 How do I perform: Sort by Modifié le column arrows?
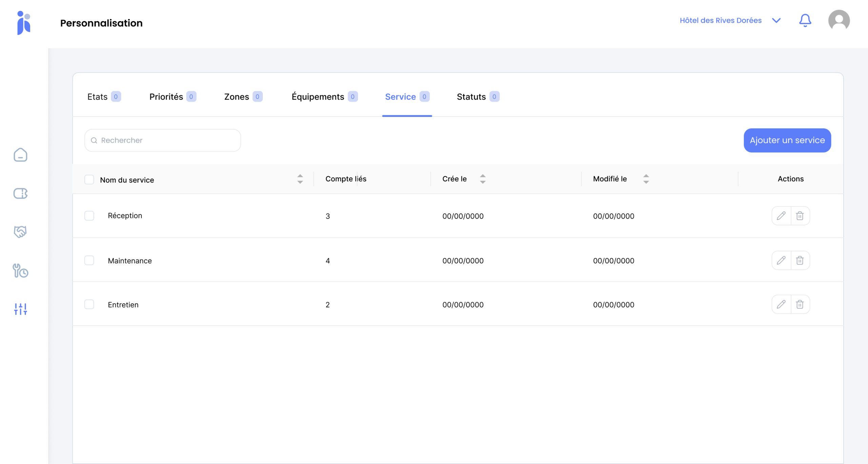646,179
